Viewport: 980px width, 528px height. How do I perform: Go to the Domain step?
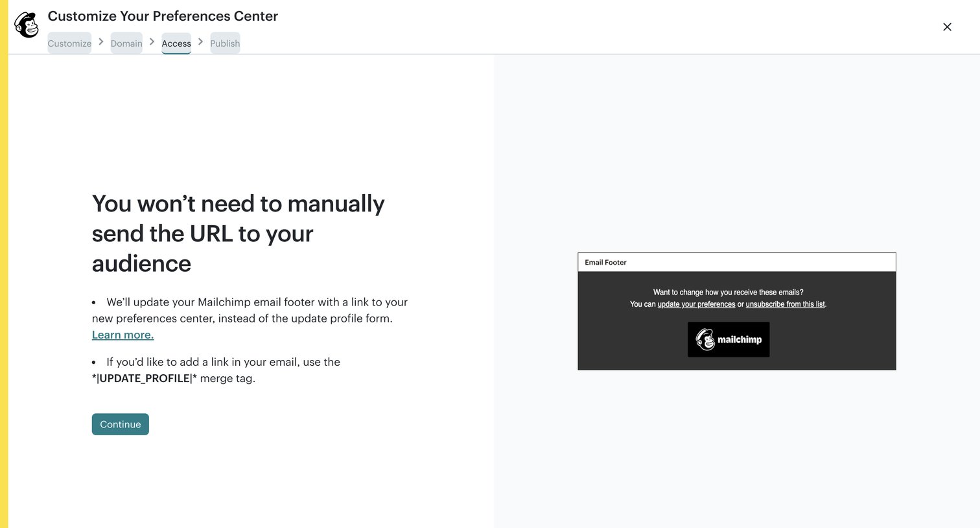pyautogui.click(x=126, y=43)
